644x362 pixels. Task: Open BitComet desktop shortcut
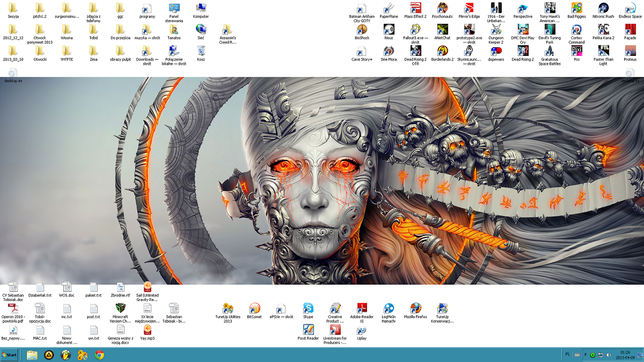pyautogui.click(x=254, y=308)
